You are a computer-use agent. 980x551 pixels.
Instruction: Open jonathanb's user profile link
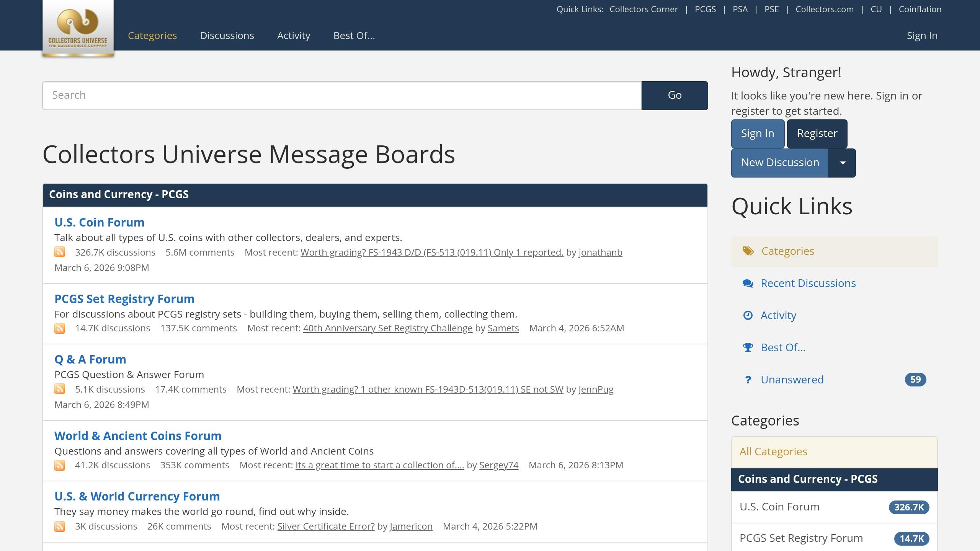tap(600, 253)
